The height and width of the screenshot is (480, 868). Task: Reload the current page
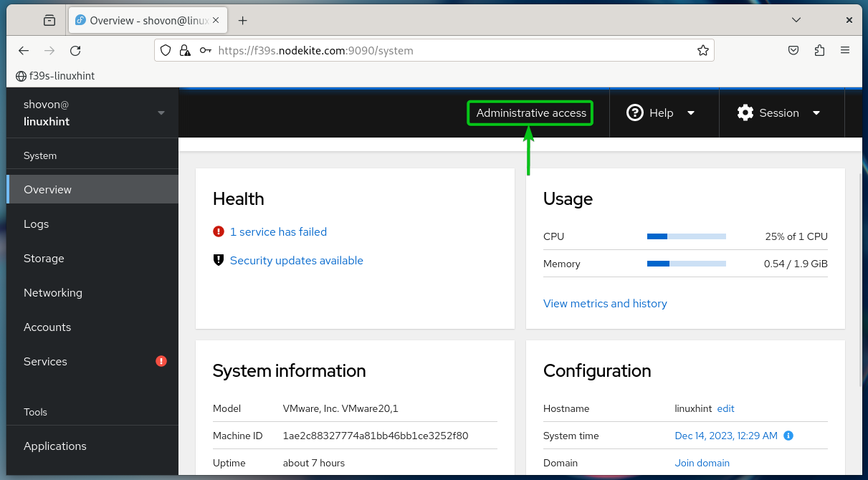pyautogui.click(x=75, y=51)
